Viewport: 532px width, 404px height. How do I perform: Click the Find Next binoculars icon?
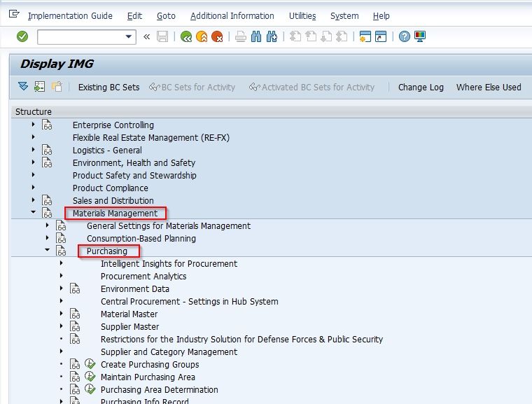272,36
